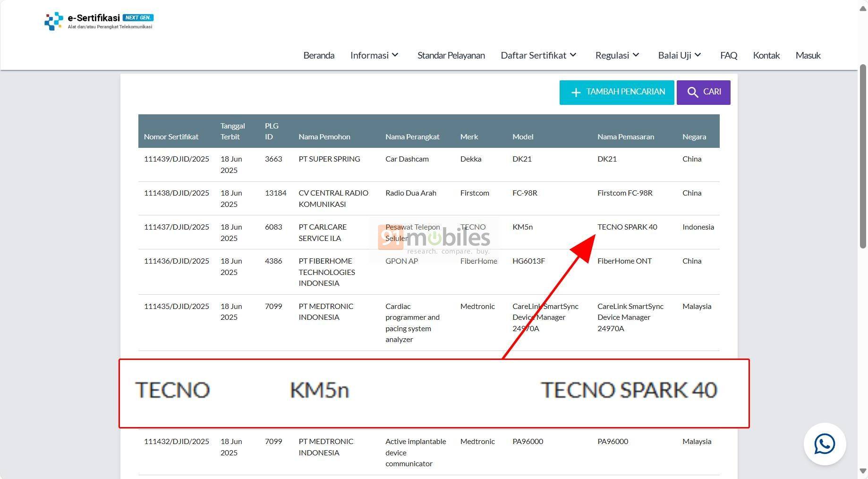The image size is (868, 479).
Task: Click the magnifier icon on CARI button
Action: (692, 93)
